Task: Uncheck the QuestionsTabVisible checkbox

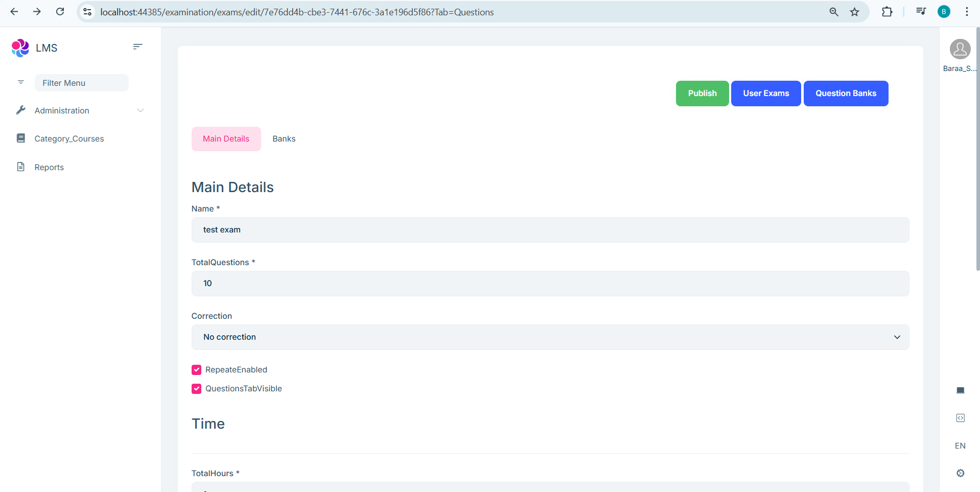Action: tap(197, 389)
